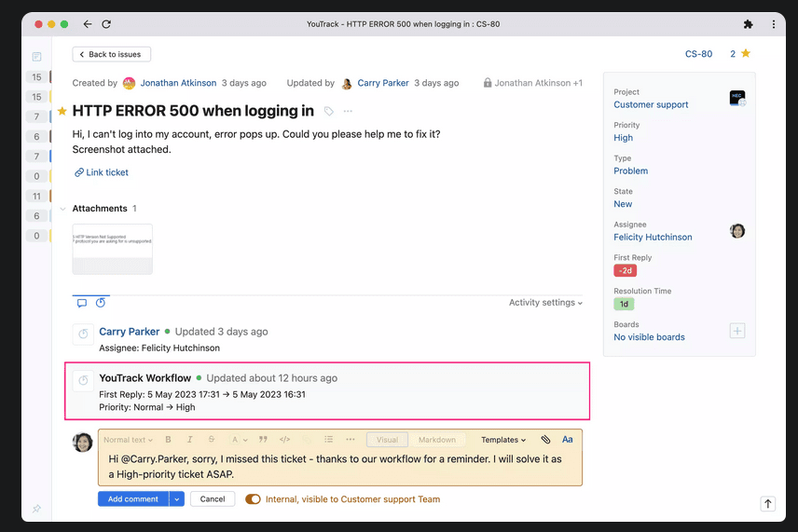Open the Activity settings dropdown

point(545,302)
